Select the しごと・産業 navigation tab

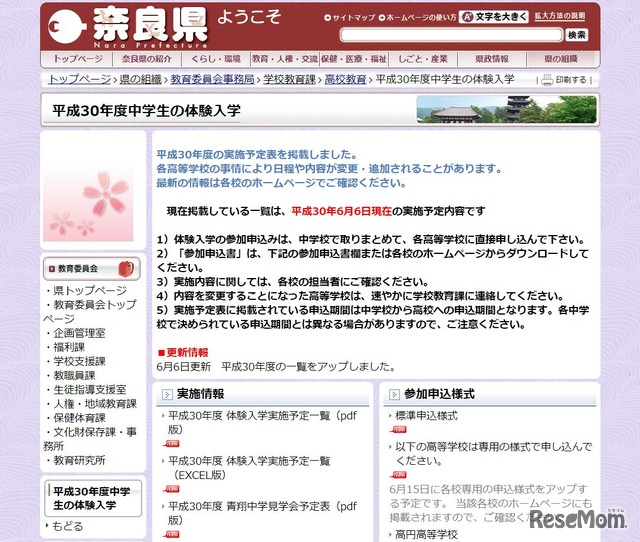[x=423, y=59]
